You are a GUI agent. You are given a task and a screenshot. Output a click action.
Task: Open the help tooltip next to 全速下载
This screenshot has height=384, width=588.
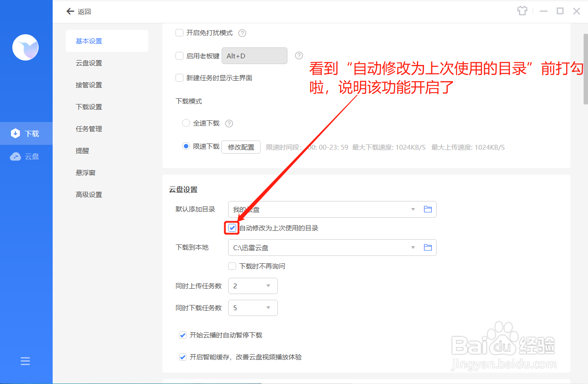click(229, 123)
